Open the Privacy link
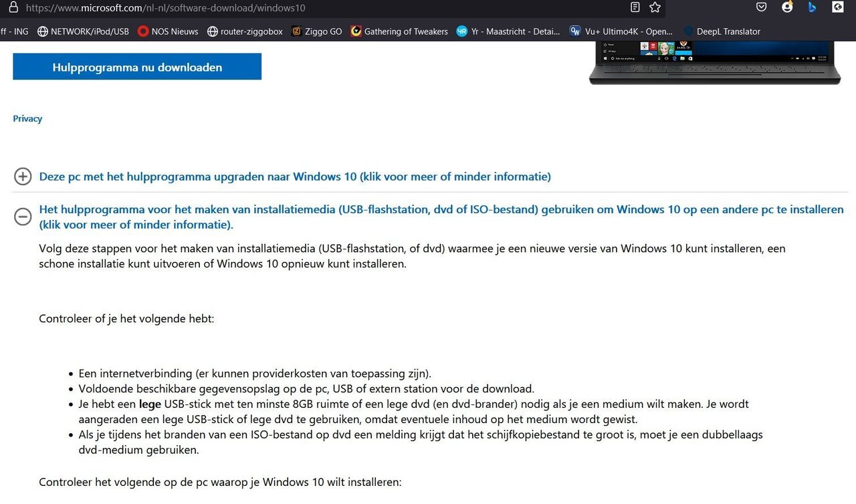Screen dimensions: 856x504 tap(27, 118)
